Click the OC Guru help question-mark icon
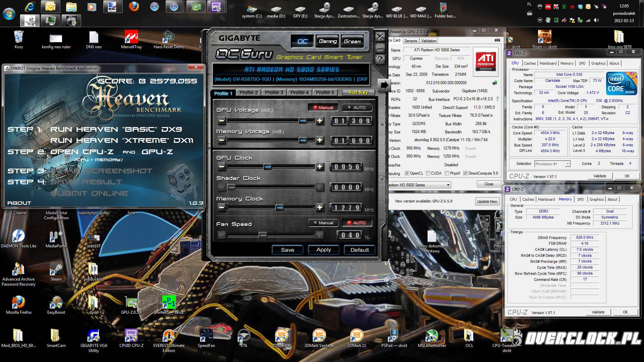 click(380, 60)
